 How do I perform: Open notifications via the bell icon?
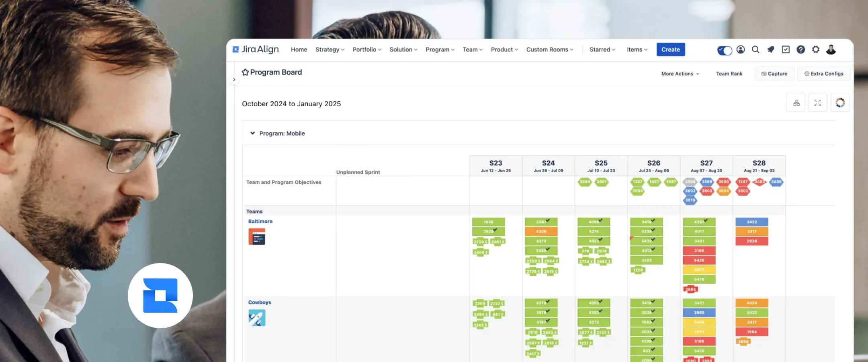(x=770, y=49)
